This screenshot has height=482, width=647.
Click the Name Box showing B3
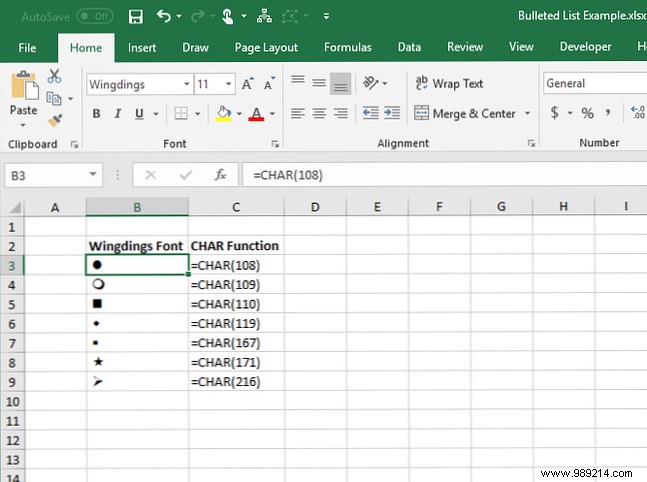point(45,176)
